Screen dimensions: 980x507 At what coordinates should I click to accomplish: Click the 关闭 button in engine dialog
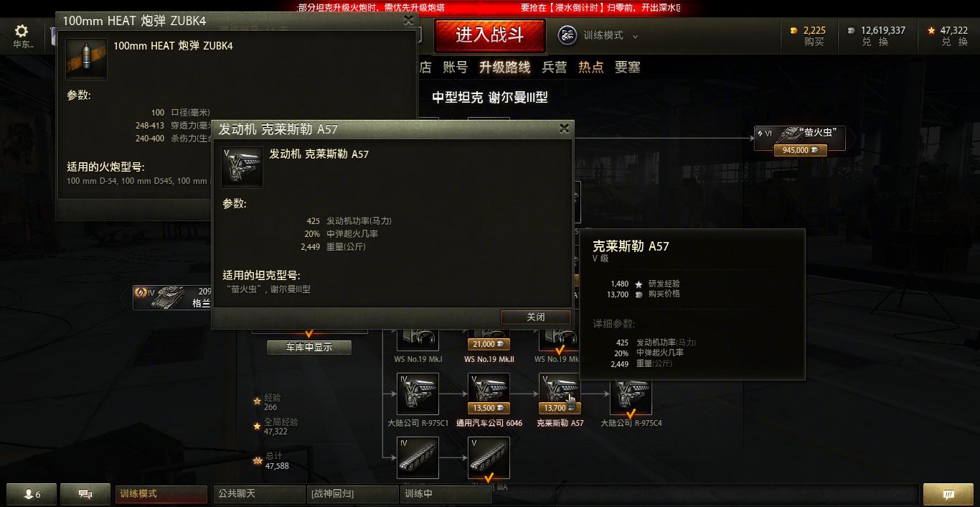tap(535, 317)
